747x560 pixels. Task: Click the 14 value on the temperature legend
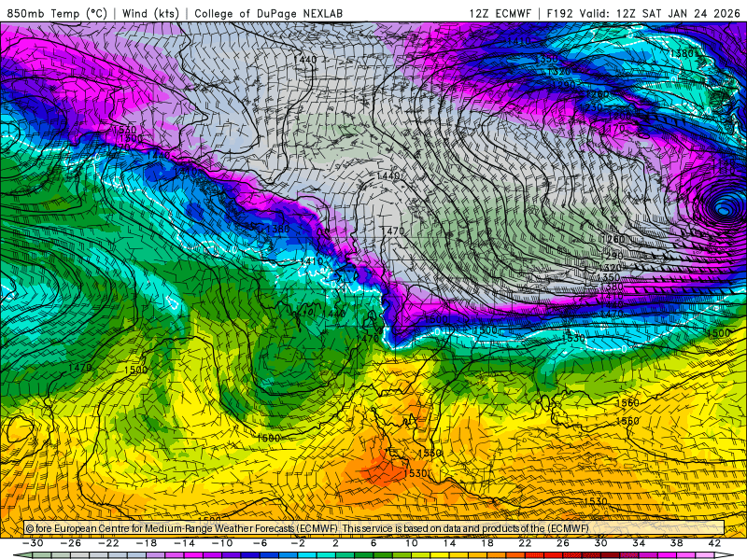click(449, 543)
